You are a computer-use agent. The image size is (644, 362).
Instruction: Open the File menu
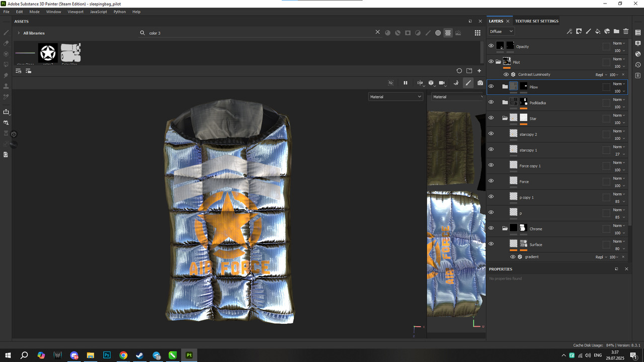point(6,12)
